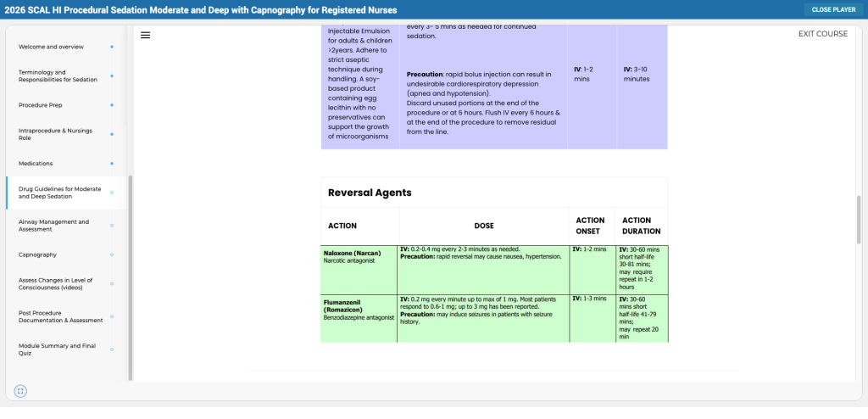Click completion dot beside Medications
868x419 pixels.
point(112,164)
